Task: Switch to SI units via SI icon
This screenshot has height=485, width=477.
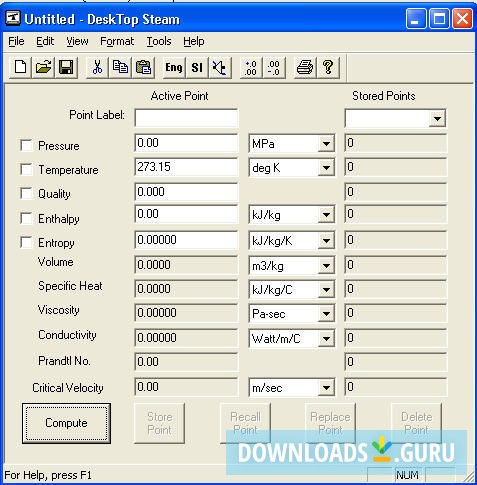Action: click(197, 67)
